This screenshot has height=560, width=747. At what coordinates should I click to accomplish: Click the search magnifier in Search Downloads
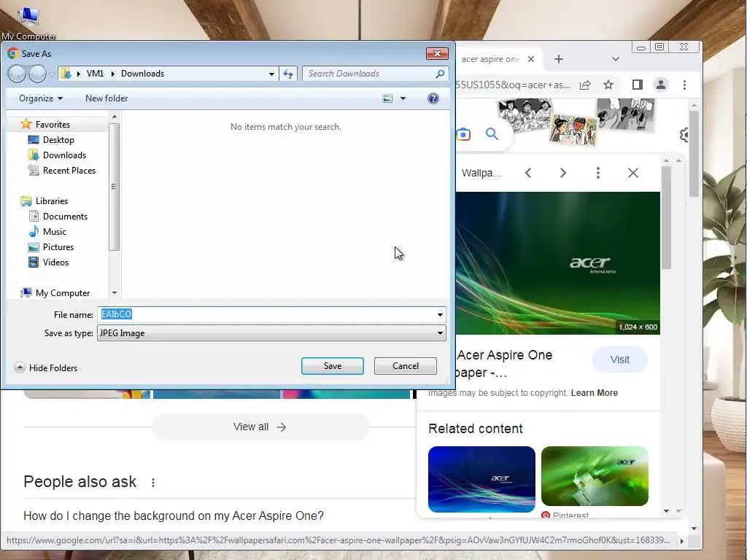point(440,74)
